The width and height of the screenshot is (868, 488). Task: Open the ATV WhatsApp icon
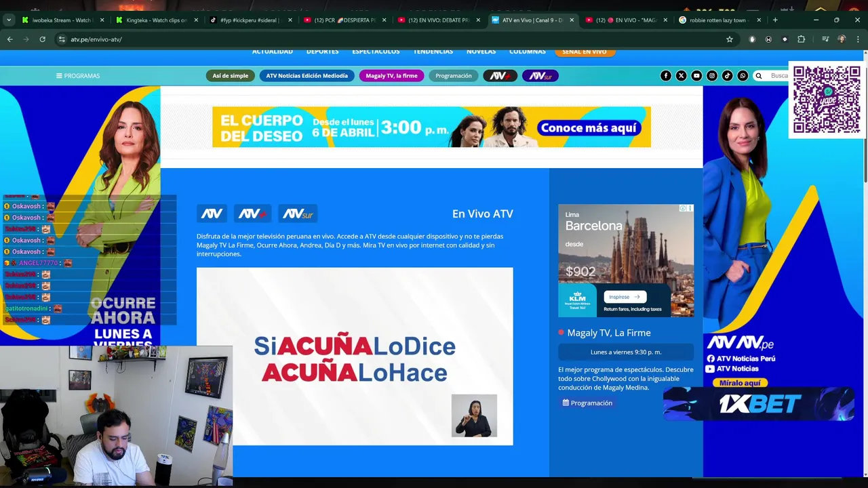[743, 76]
